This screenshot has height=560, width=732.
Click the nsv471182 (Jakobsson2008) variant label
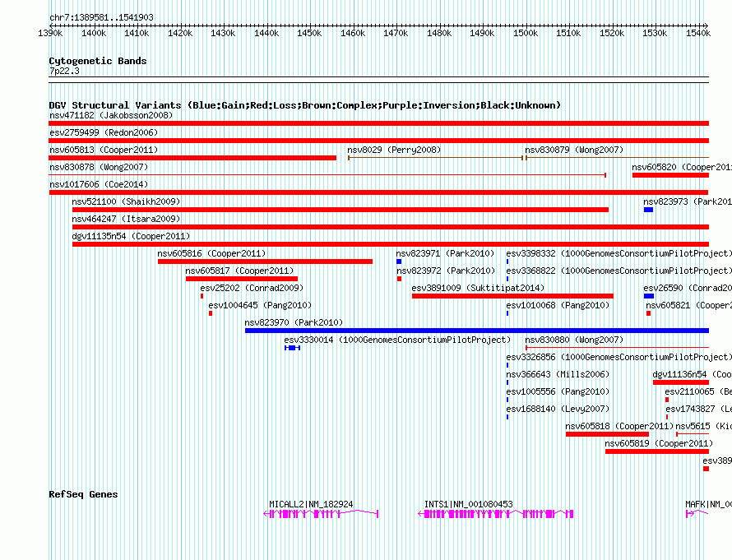pyautogui.click(x=111, y=115)
